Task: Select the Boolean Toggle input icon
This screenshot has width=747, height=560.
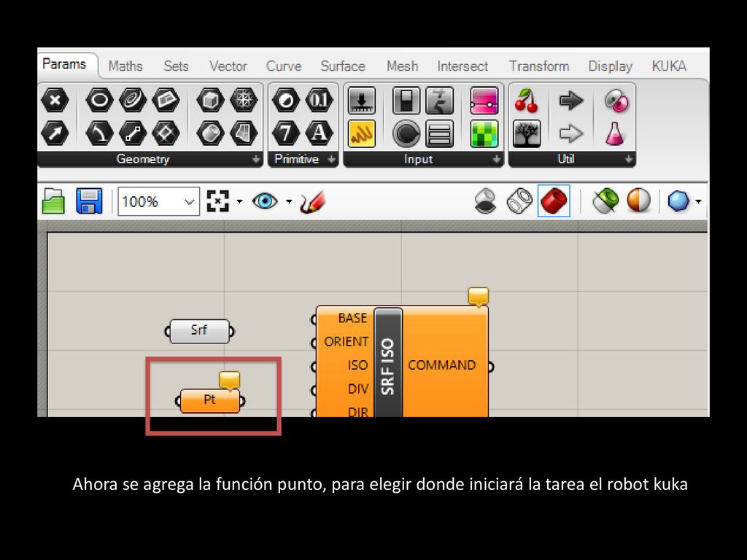Action: [x=406, y=101]
